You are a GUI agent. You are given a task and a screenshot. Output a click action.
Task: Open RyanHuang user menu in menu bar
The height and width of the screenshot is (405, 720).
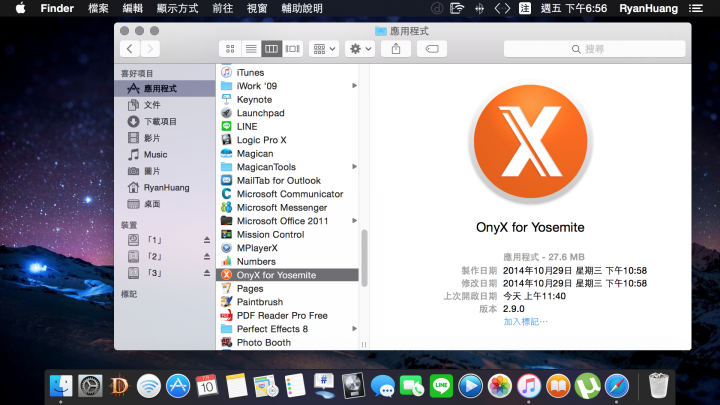pyautogui.click(x=648, y=8)
